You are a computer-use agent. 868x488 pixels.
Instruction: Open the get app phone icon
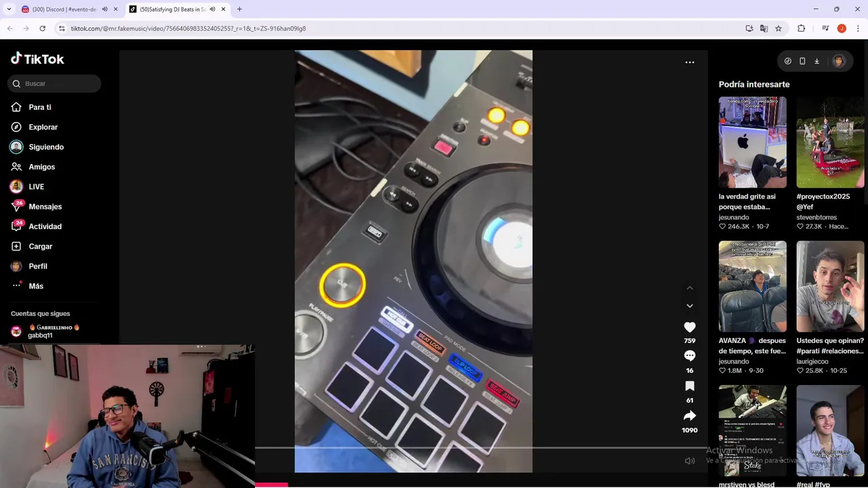point(802,61)
